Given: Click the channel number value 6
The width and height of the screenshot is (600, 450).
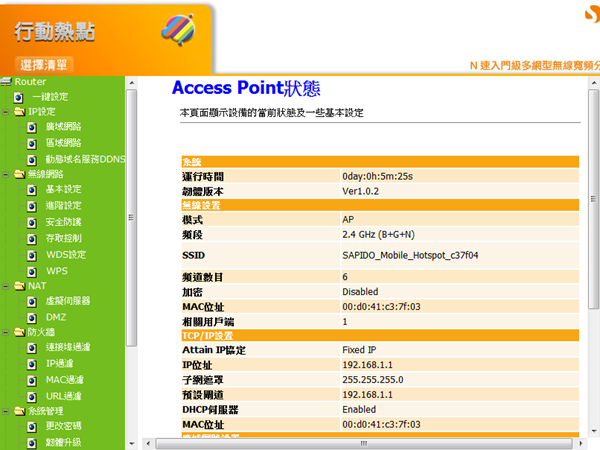Looking at the screenshot, I should [x=345, y=277].
